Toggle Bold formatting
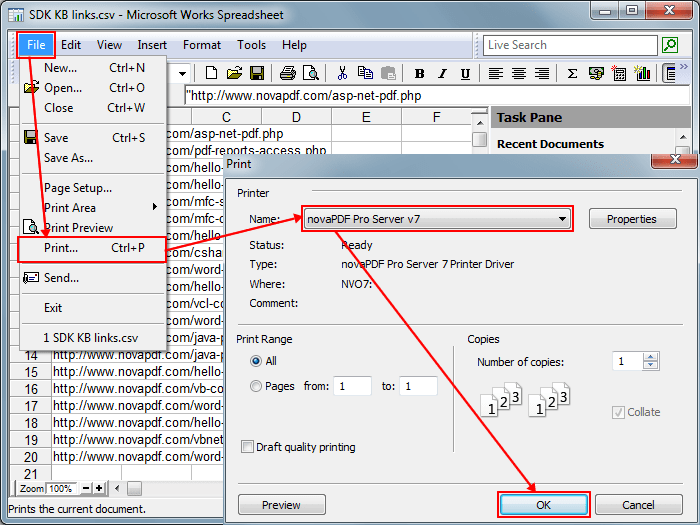The height and width of the screenshot is (525, 700). [x=419, y=74]
